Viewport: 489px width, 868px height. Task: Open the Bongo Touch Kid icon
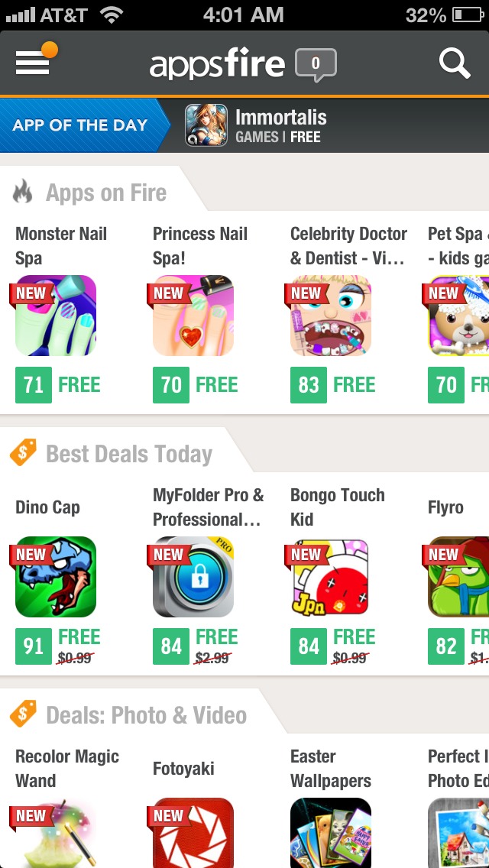pyautogui.click(x=331, y=577)
